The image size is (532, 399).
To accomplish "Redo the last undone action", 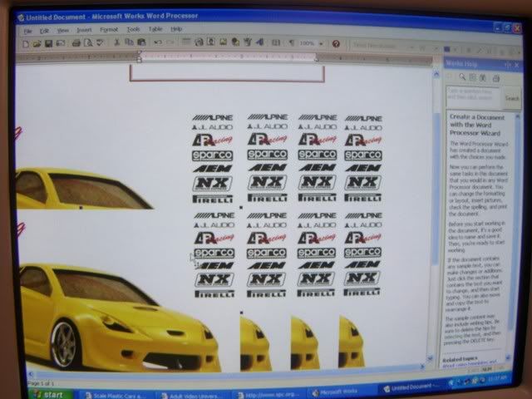I will 170,42.
